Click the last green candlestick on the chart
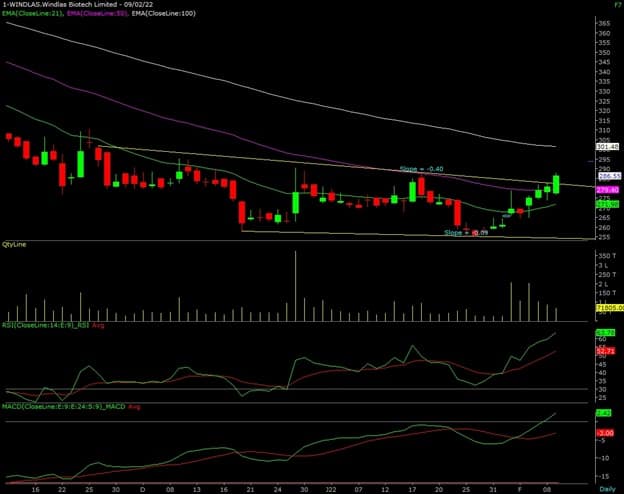Viewport: 624px width, 494px height. 555,183
